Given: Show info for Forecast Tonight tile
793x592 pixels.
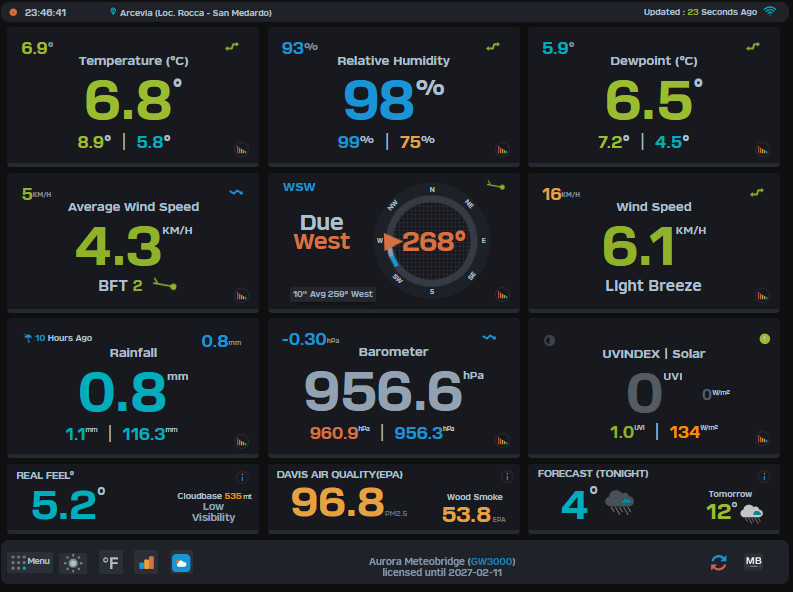Looking at the screenshot, I should [764, 477].
